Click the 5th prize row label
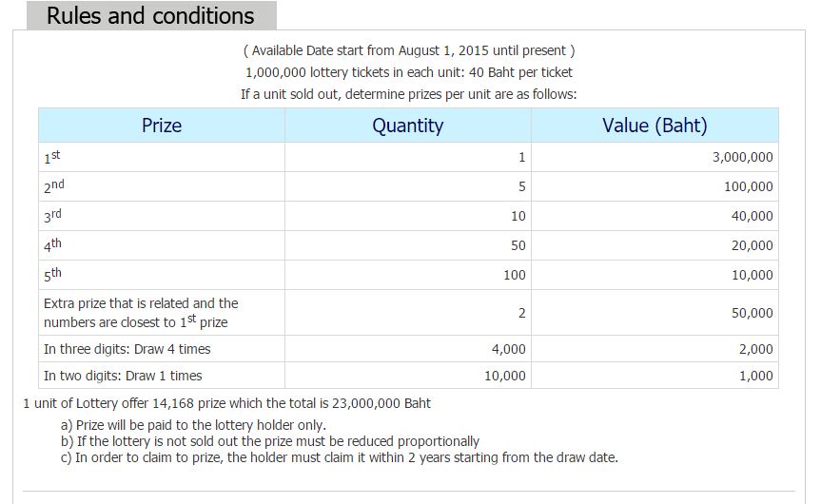This screenshot has height=504, width=821. click(53, 275)
